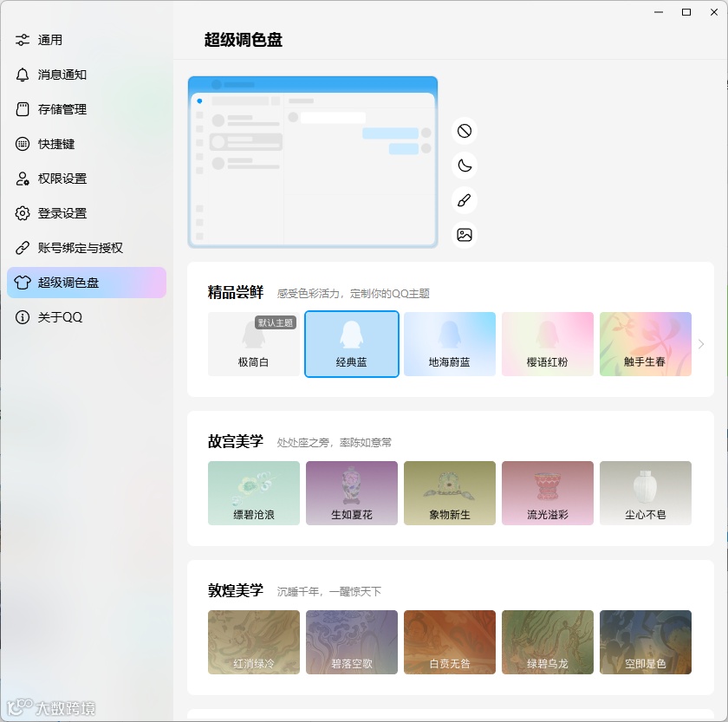
Task: Select the 象物新生 theme card
Action: point(450,493)
